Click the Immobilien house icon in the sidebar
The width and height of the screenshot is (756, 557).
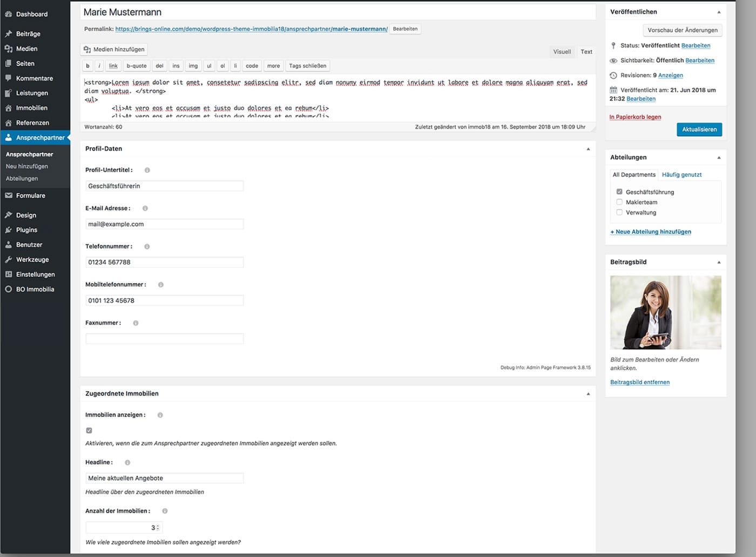click(x=9, y=108)
